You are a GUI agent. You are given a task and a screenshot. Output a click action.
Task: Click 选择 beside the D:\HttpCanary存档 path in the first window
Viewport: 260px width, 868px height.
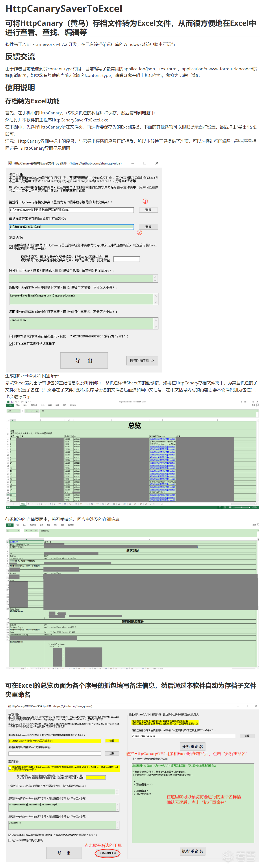(x=148, y=210)
